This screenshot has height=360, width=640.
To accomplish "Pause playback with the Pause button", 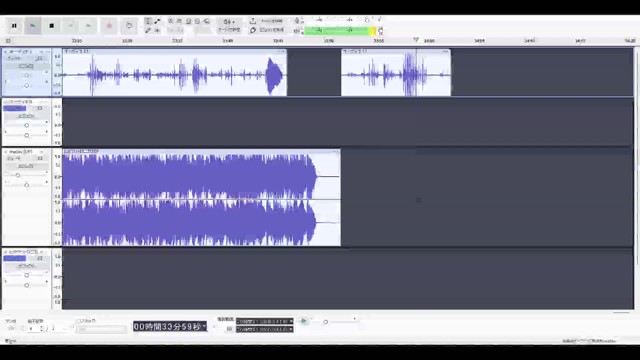I will tap(14, 26).
